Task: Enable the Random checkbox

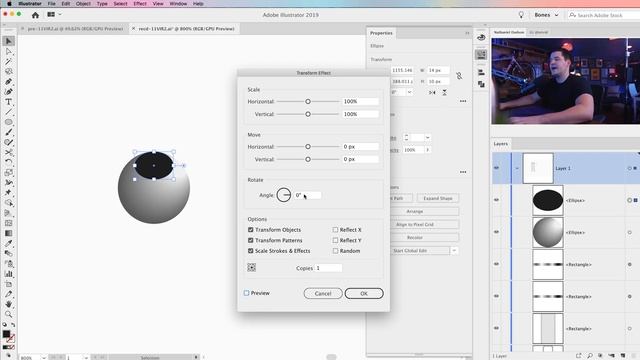Action: click(336, 251)
